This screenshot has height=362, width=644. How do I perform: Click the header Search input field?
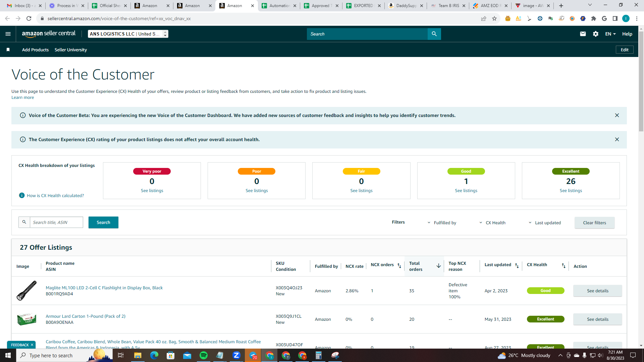[367, 34]
